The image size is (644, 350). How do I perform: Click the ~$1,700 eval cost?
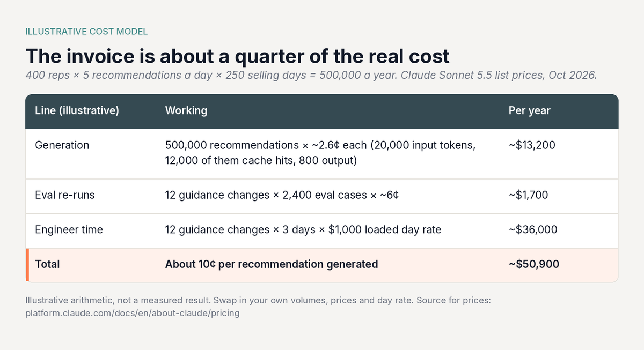pyautogui.click(x=529, y=195)
